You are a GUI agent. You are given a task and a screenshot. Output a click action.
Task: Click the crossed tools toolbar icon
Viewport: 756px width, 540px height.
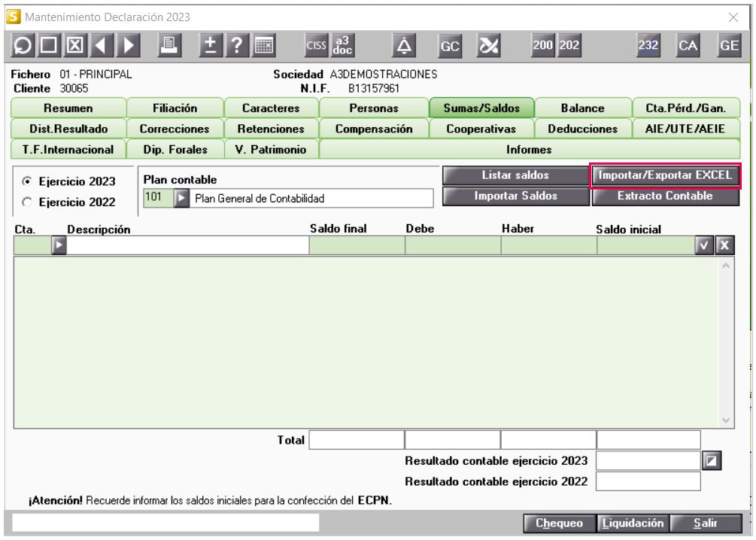[x=488, y=46]
